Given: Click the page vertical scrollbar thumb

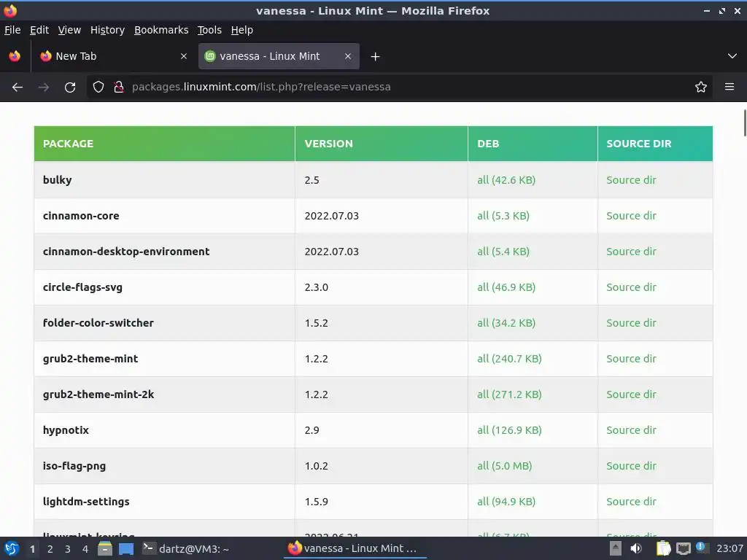Looking at the screenshot, I should [x=745, y=122].
